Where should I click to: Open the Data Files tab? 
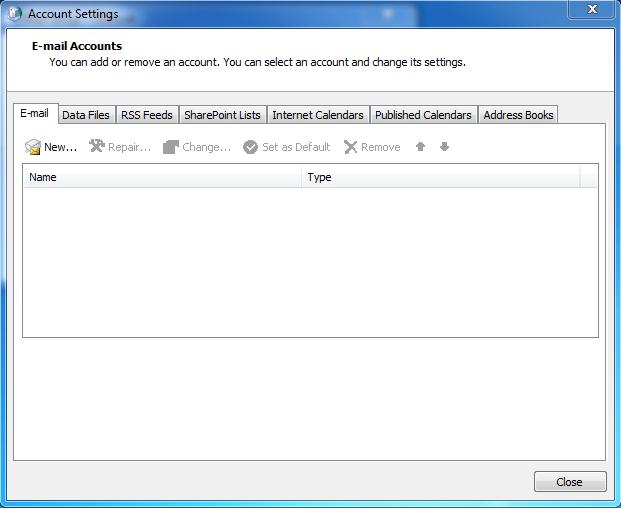[x=86, y=115]
